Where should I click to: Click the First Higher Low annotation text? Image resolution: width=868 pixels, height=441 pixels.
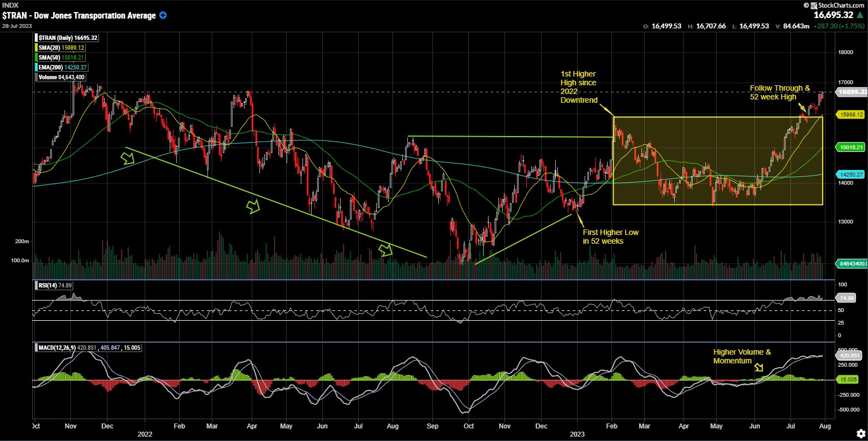(610, 237)
